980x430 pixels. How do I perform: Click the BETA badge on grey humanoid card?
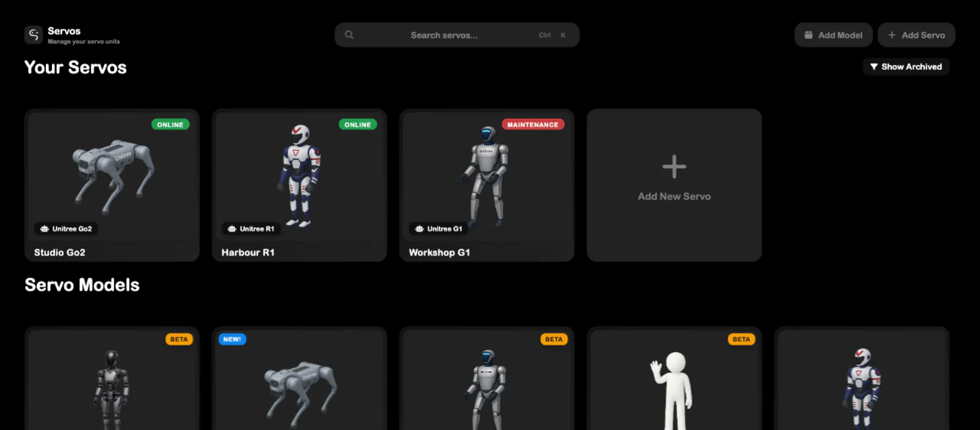pyautogui.click(x=554, y=339)
